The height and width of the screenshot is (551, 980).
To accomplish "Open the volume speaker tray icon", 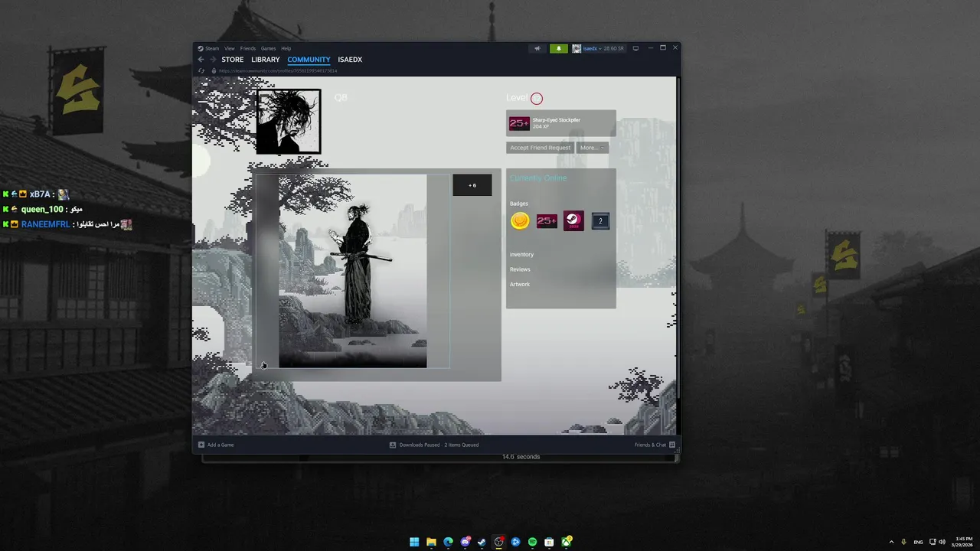I will (942, 542).
